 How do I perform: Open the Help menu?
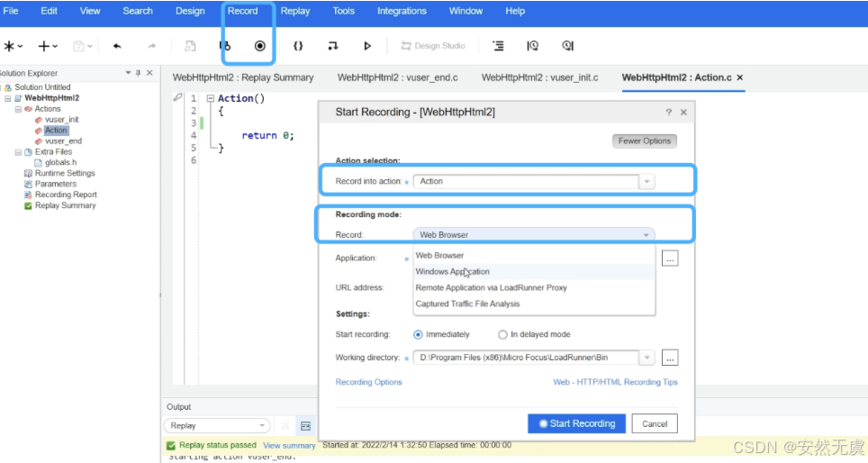tap(515, 11)
